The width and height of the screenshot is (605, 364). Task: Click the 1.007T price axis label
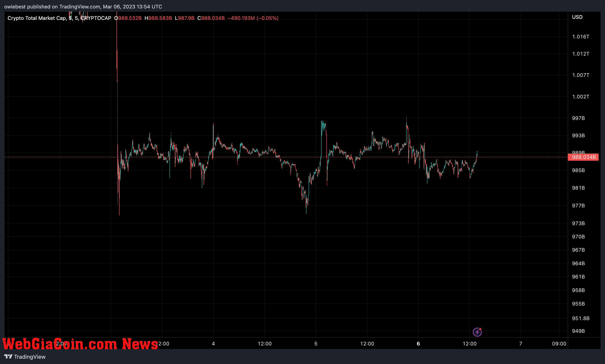coord(580,75)
